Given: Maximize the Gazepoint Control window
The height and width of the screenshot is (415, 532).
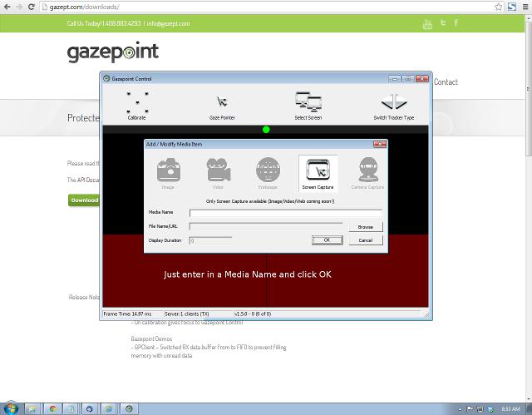Looking at the screenshot, I should click(x=408, y=79).
